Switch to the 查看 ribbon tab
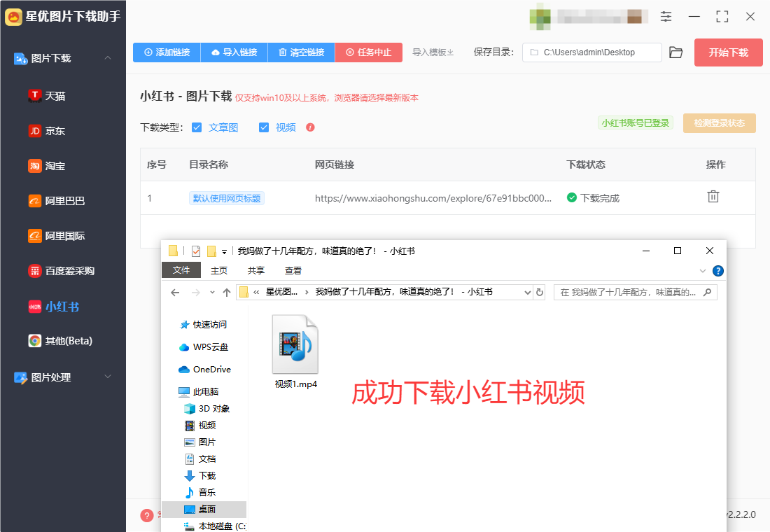This screenshot has width=770, height=532. pos(293,271)
